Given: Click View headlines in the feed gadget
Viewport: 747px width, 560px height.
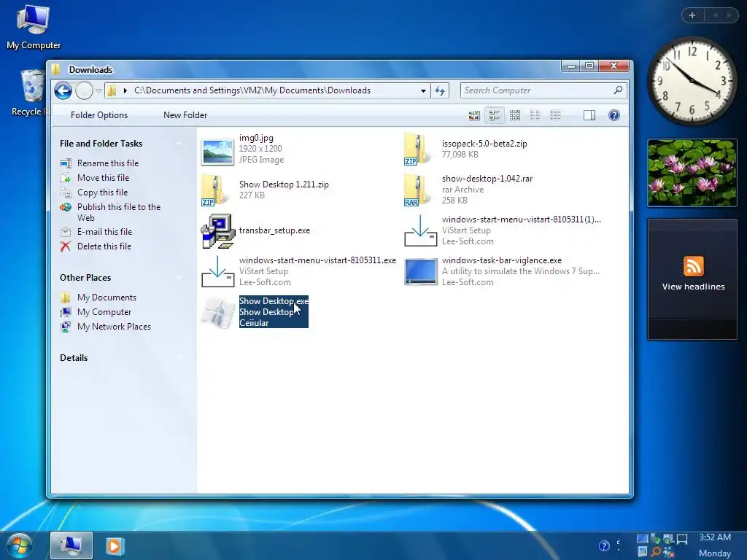Looking at the screenshot, I should [693, 287].
